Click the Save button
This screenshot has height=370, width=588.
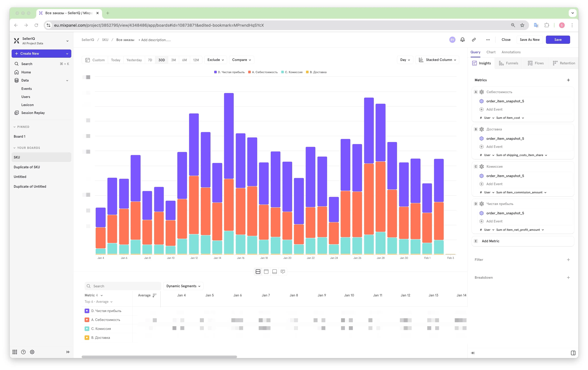pyautogui.click(x=558, y=40)
